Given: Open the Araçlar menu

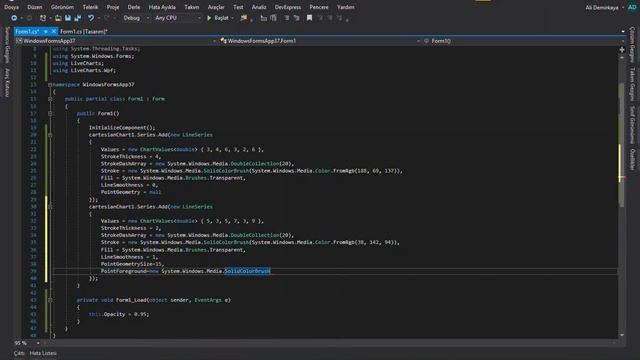Looking at the screenshot, I should [216, 7].
